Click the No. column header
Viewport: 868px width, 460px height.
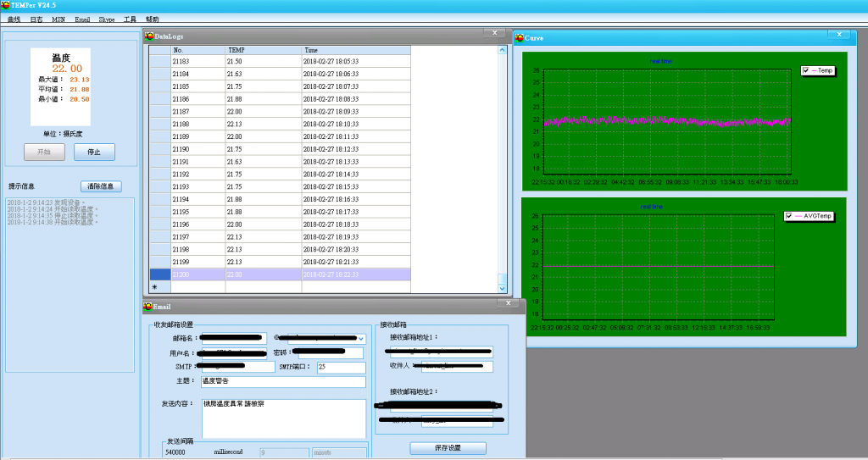point(198,50)
